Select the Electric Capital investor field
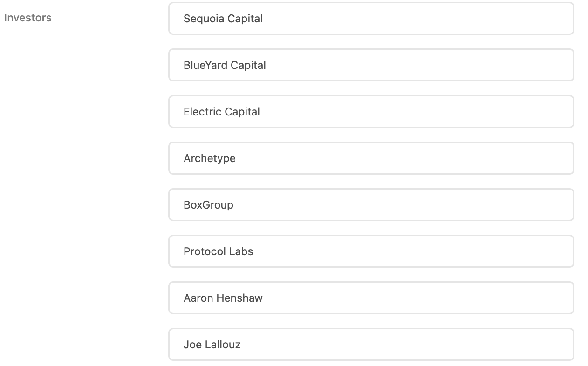 (371, 112)
